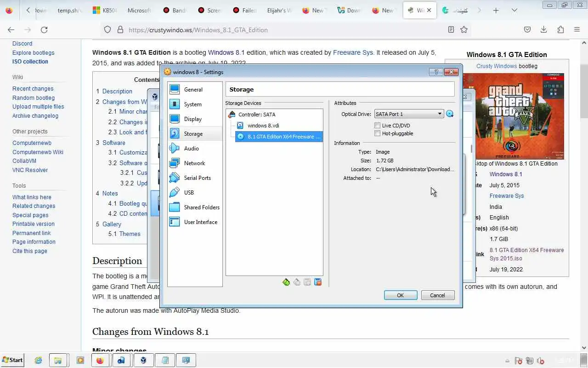Switch to the Microsoft browser tab
This screenshot has width=588, height=368.
[139, 10]
